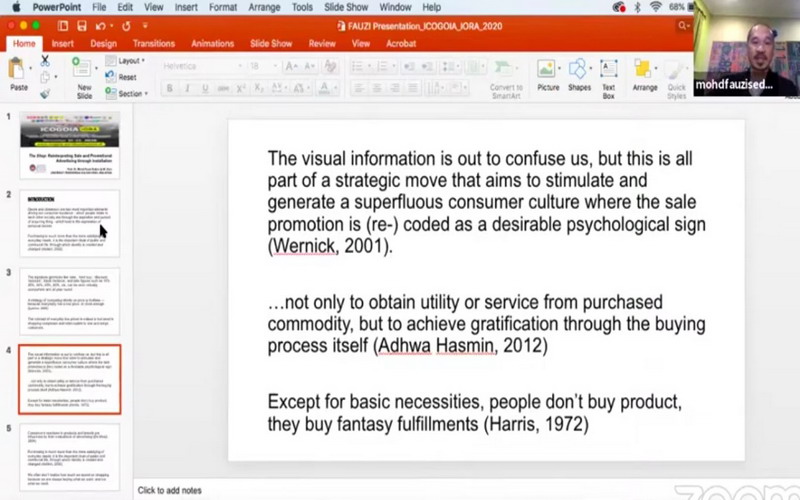800x500 pixels.
Task: Select the Format Painter brush icon
Action: tap(44, 93)
